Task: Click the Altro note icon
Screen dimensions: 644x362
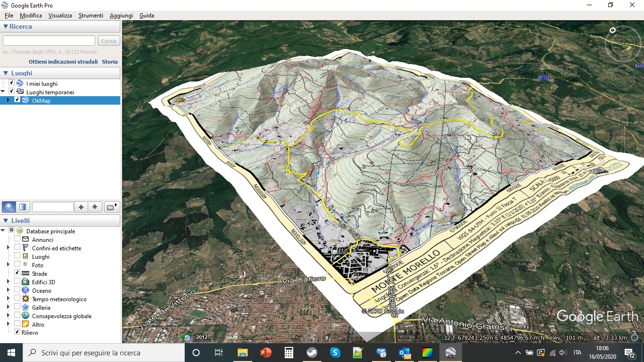Action: pos(25,324)
